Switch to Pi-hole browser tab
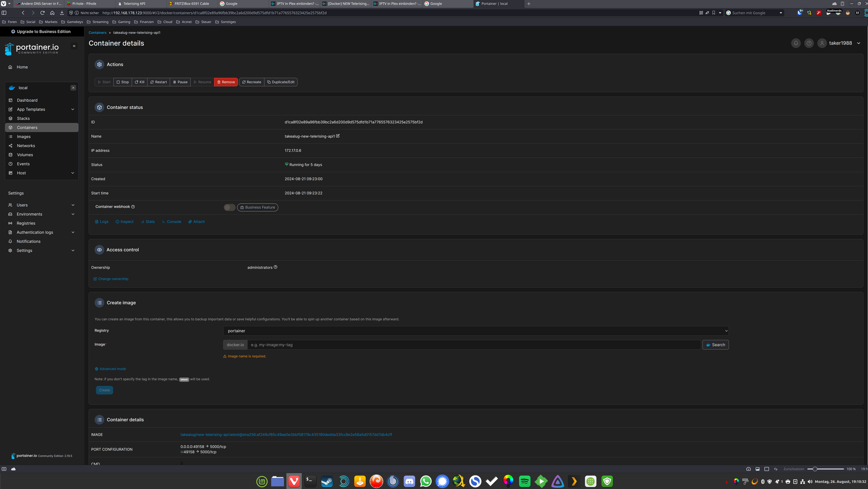Viewport: 868px width, 489px height. (x=89, y=4)
